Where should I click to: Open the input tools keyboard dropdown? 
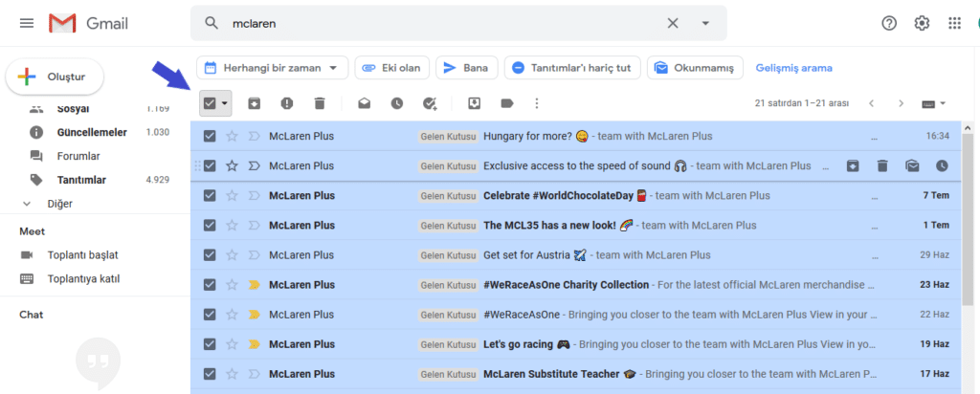934,103
